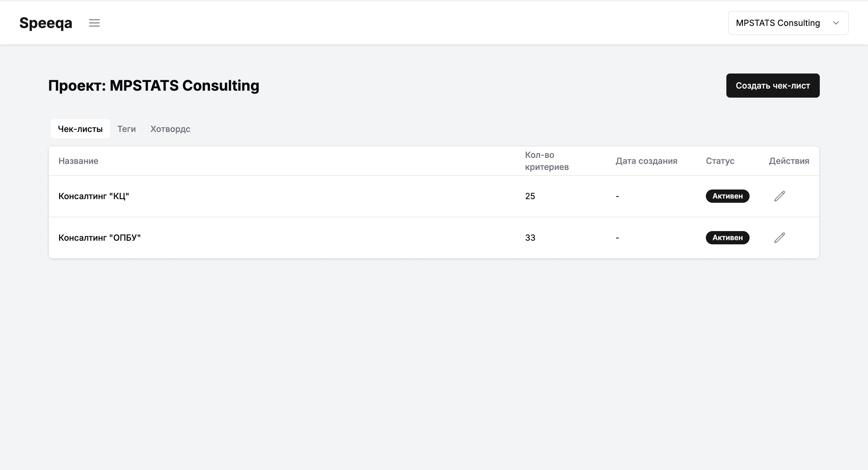Open the hamburger menu next to Speeqa

click(x=94, y=23)
